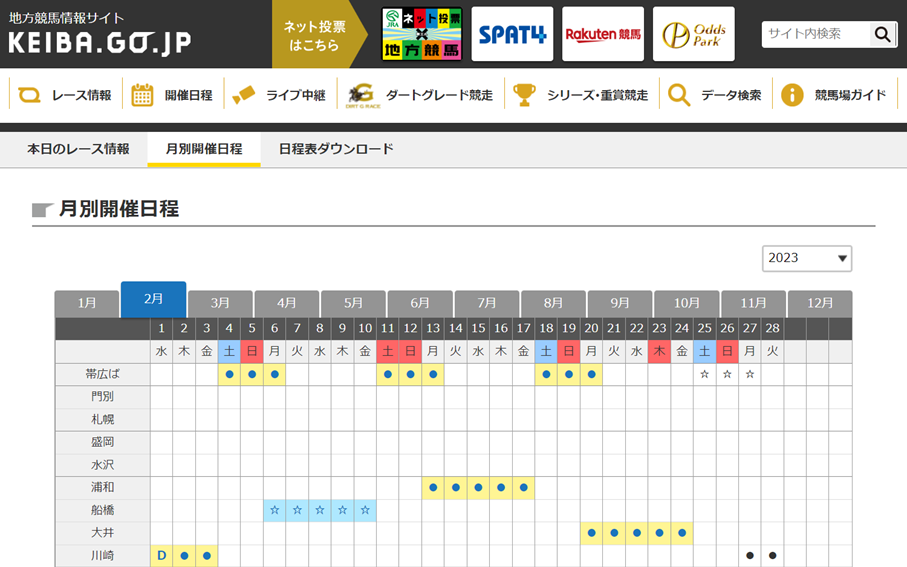This screenshot has height=567, width=907.
Task: Open ダートグレード競走 menu item
Action: [x=420, y=96]
